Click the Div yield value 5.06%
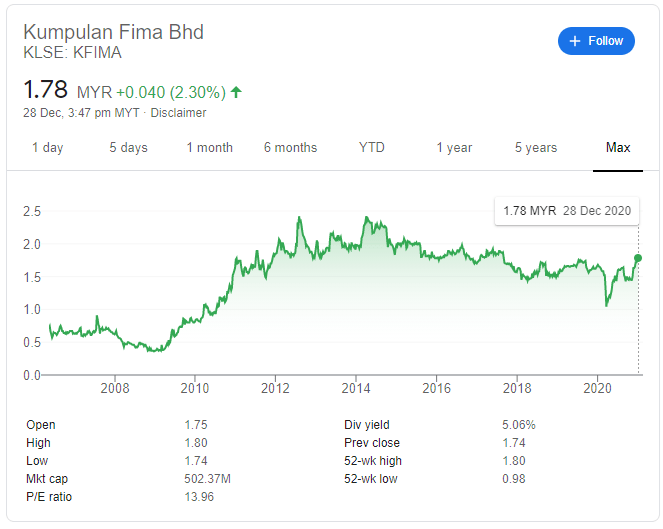 518,425
